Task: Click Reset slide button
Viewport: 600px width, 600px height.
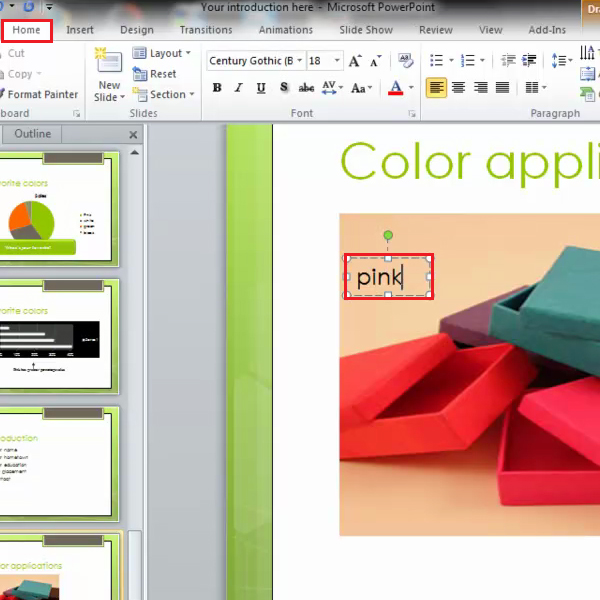Action: (x=155, y=74)
